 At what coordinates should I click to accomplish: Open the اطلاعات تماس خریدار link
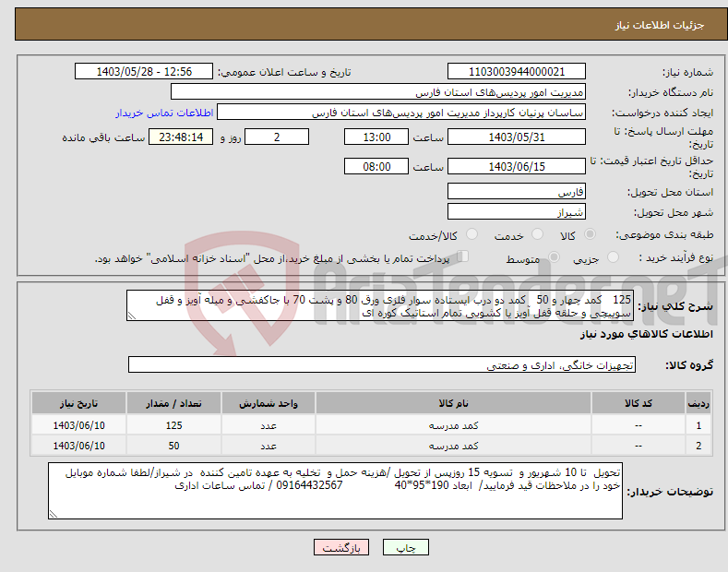click(164, 113)
